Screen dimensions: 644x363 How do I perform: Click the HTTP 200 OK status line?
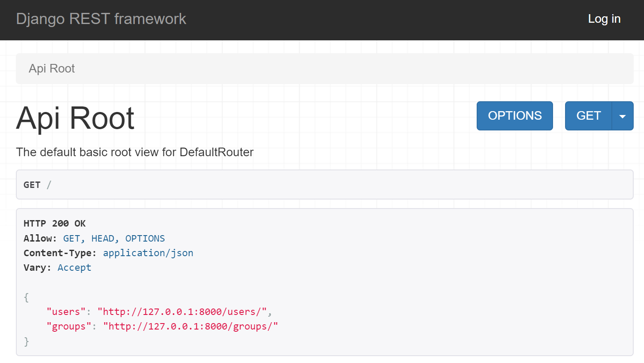54,224
